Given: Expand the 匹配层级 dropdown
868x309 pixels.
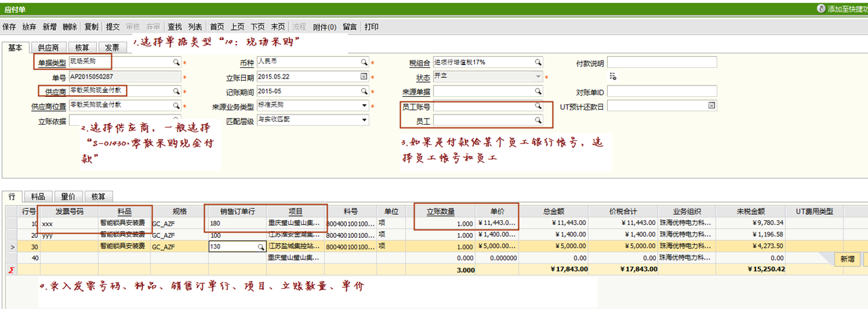Looking at the screenshot, I should click(x=365, y=121).
